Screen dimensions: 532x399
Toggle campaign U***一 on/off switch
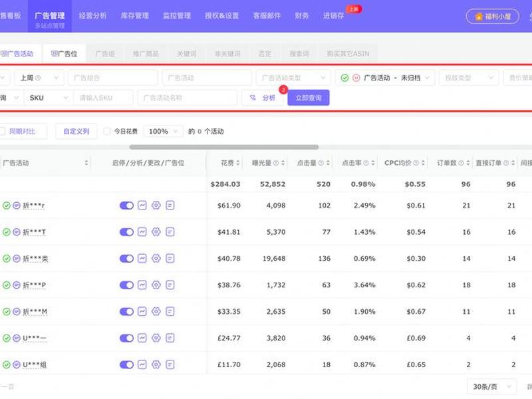coord(126,338)
